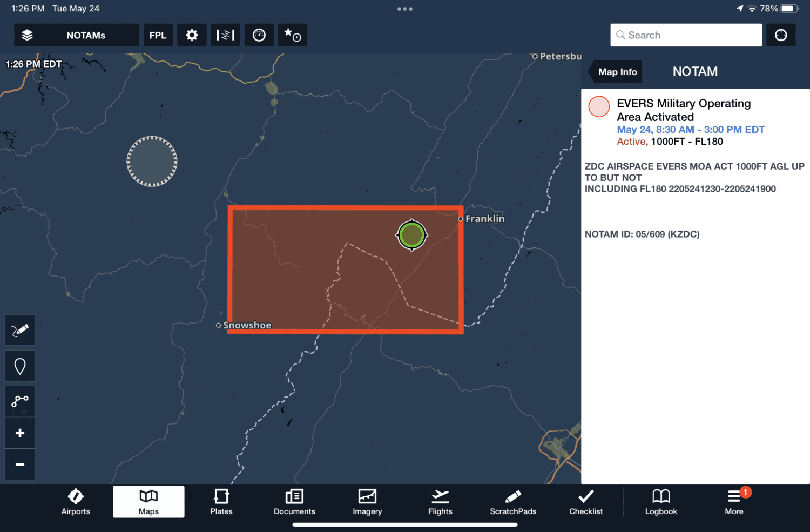Select the annotation pencil drawing tool
This screenshot has height=532, width=810.
(19, 330)
